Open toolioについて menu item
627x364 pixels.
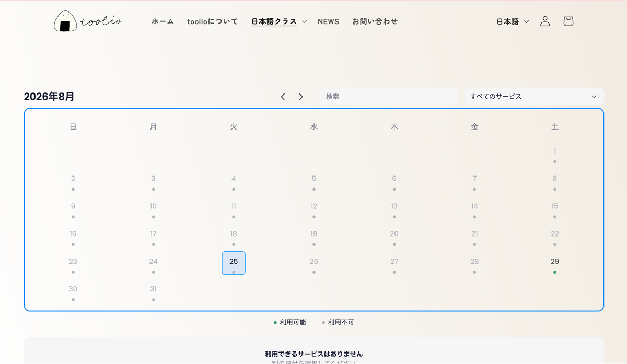tap(212, 21)
